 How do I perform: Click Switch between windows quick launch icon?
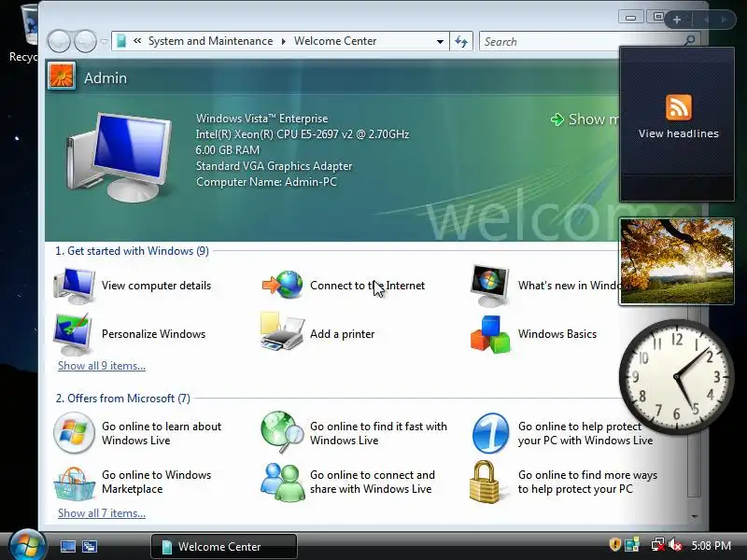click(x=90, y=547)
